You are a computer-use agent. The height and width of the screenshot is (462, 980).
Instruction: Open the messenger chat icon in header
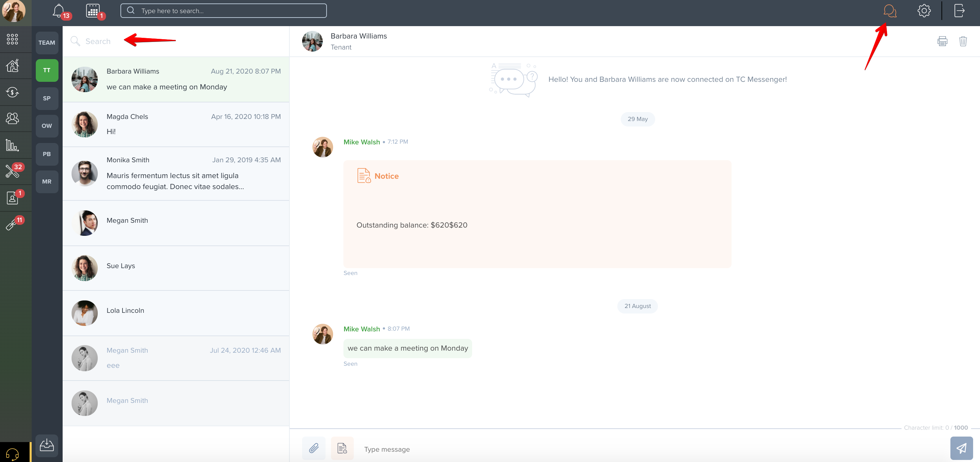point(890,11)
